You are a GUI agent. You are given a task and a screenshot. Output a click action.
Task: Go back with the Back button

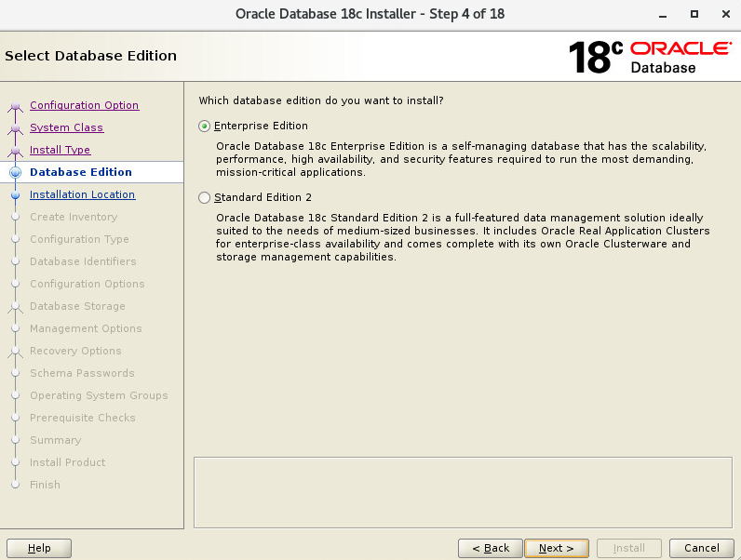coord(491,548)
